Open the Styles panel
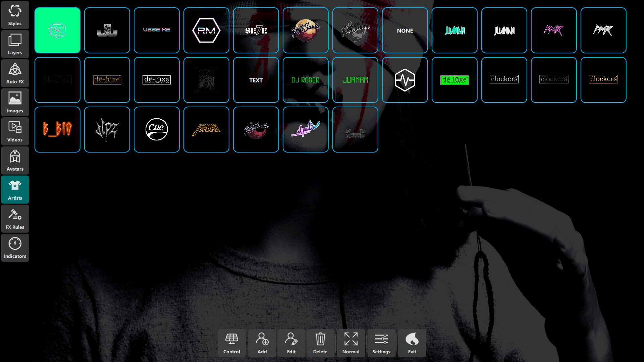644x362 pixels. coord(15,15)
